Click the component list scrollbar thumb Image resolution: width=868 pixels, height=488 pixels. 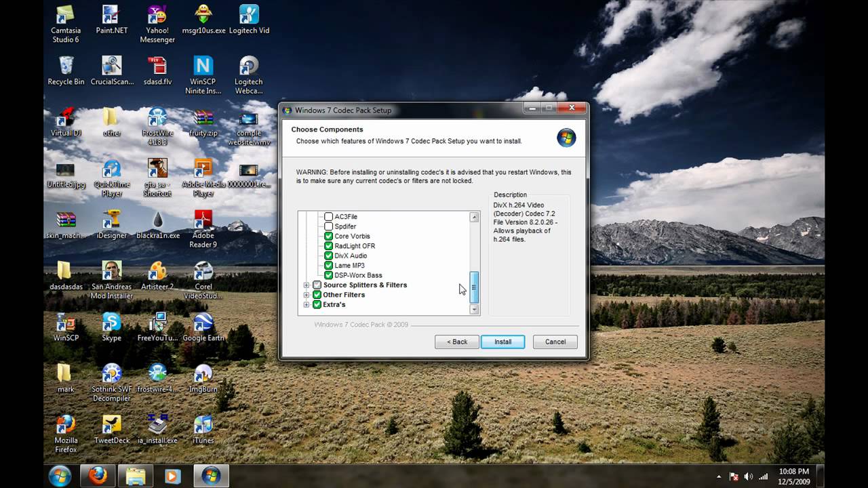point(474,287)
